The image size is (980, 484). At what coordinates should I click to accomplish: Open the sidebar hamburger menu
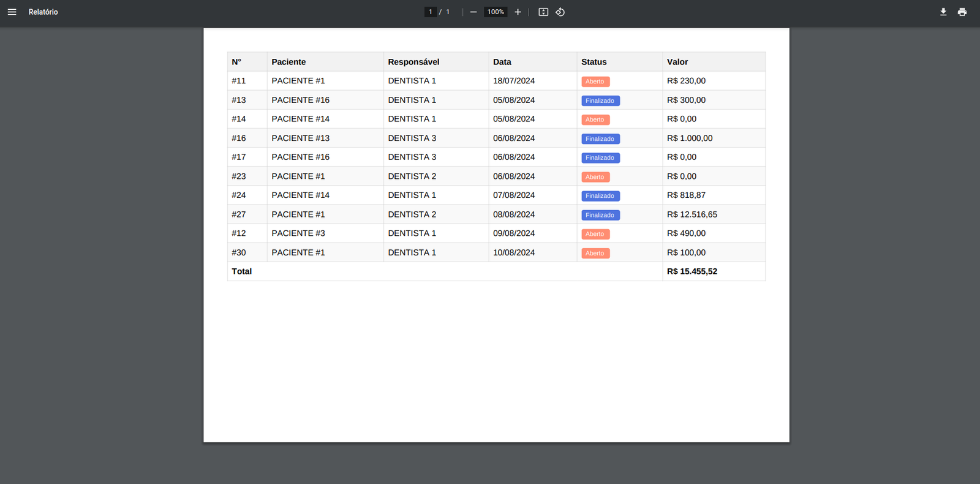click(12, 12)
